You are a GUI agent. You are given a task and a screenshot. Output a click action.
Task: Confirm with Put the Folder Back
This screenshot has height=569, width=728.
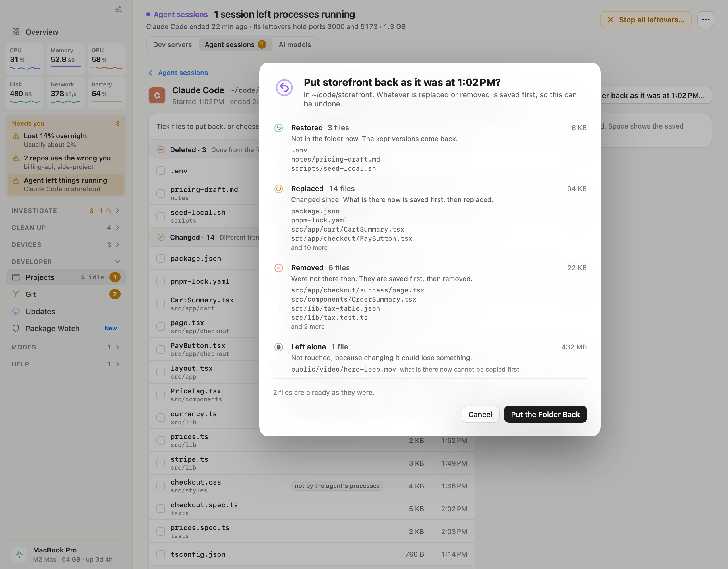(545, 414)
